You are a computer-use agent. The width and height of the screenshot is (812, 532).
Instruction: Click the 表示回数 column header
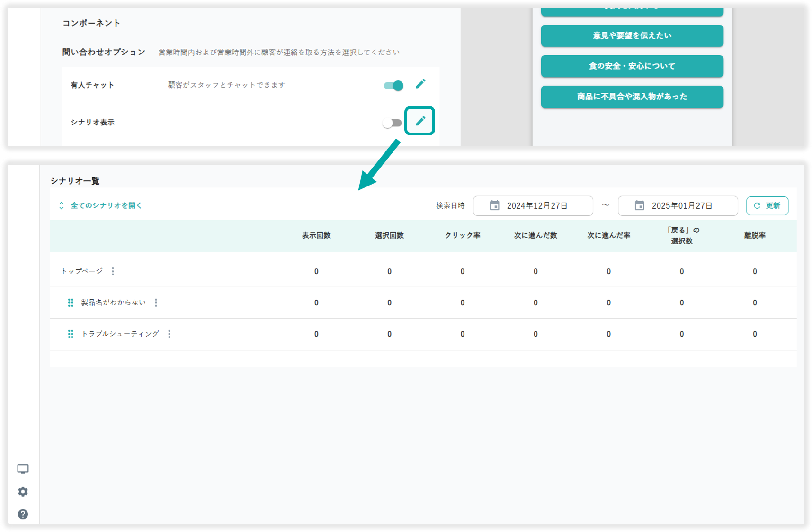316,235
